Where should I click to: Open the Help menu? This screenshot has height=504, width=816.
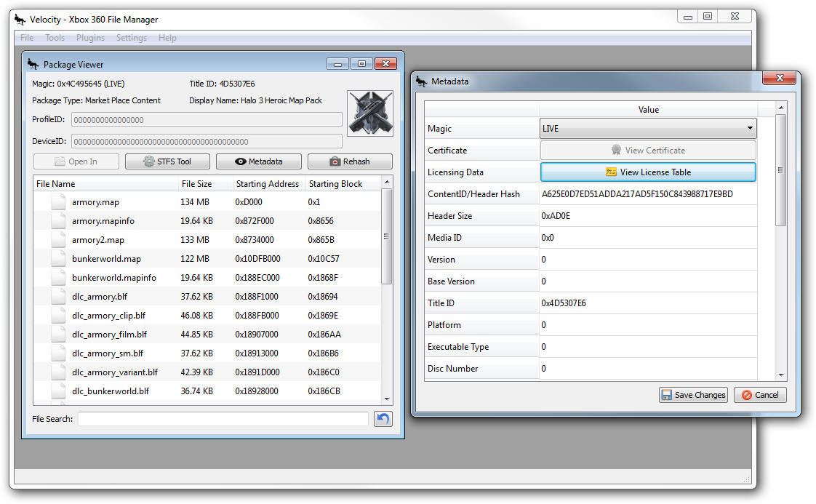(x=167, y=38)
